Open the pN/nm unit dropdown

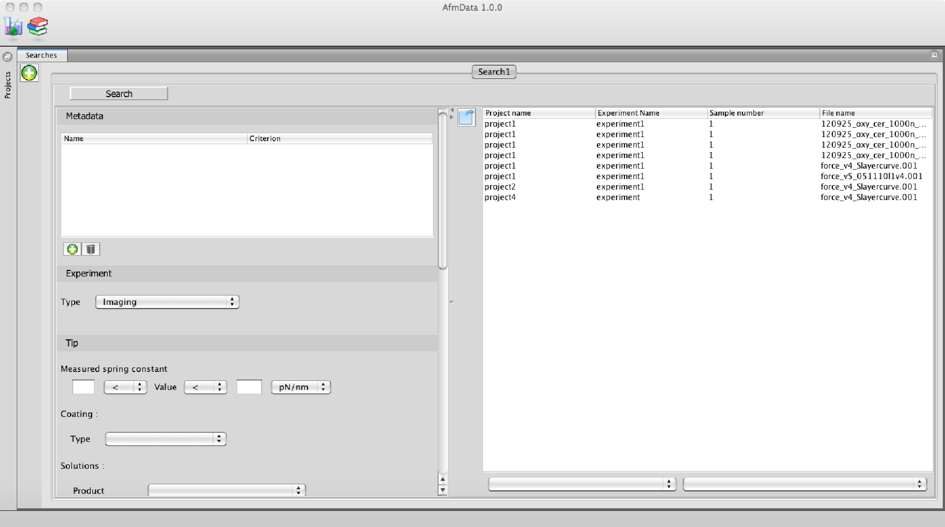click(300, 387)
